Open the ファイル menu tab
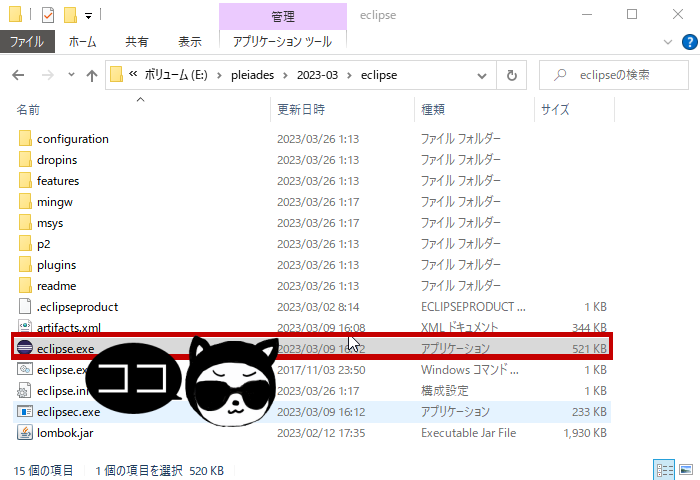700x480 pixels. [27, 42]
